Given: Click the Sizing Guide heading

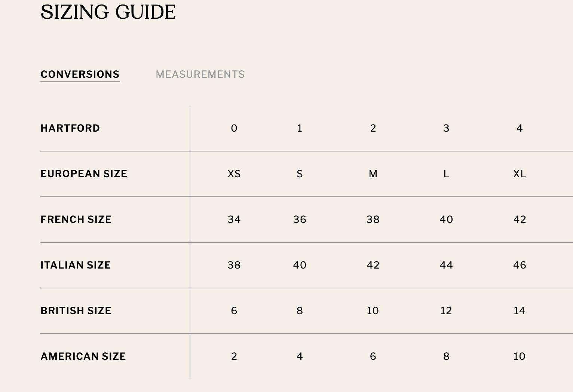Looking at the screenshot, I should coord(108,12).
